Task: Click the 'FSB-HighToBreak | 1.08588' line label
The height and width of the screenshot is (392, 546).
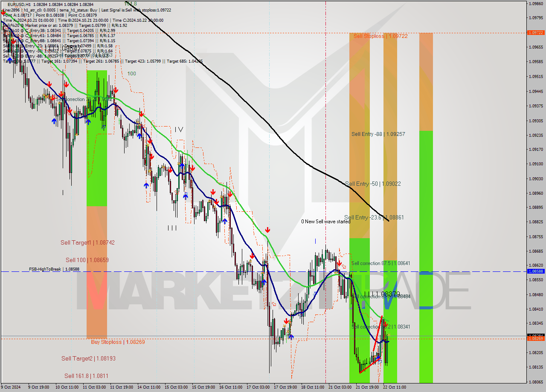Action: point(54,269)
